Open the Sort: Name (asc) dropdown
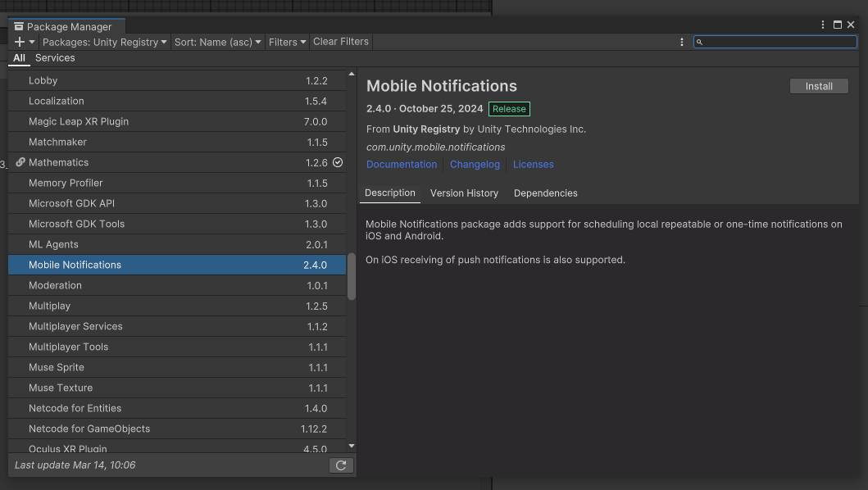Image resolution: width=868 pixels, height=490 pixels. [217, 42]
